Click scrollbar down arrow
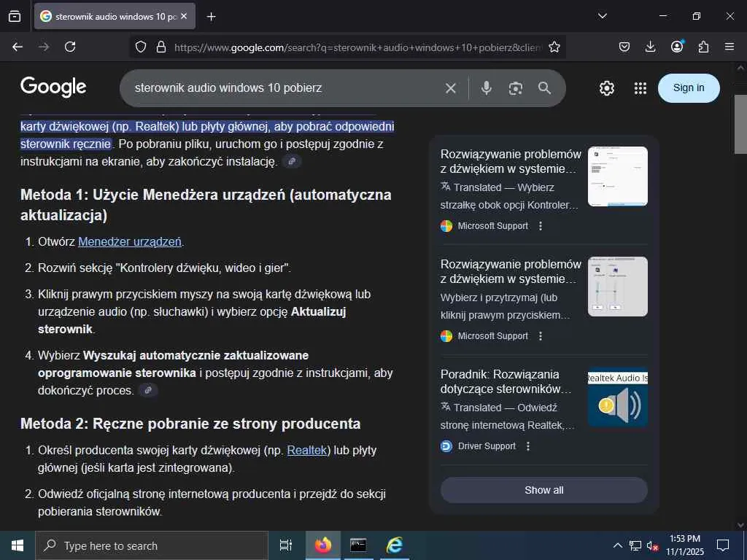This screenshot has width=747, height=560. click(x=740, y=525)
